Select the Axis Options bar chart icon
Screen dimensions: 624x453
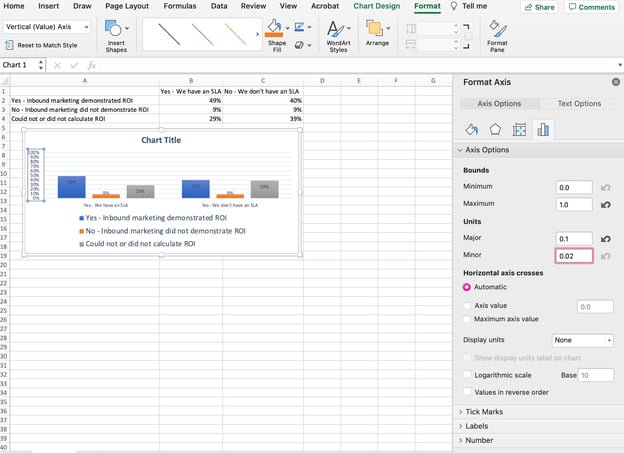point(543,128)
